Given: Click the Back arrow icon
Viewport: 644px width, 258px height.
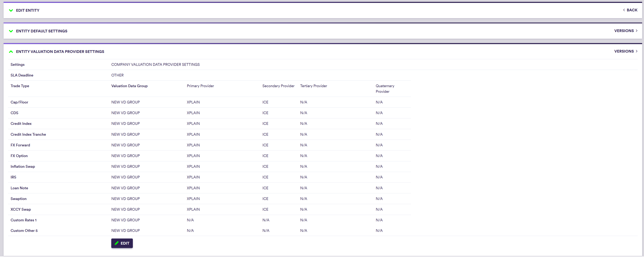Looking at the screenshot, I should pos(624,10).
